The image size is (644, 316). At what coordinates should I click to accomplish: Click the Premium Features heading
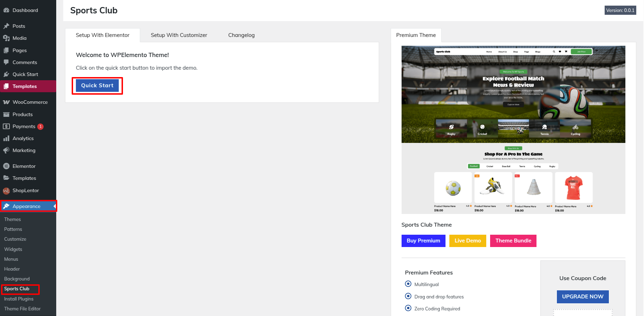point(429,273)
